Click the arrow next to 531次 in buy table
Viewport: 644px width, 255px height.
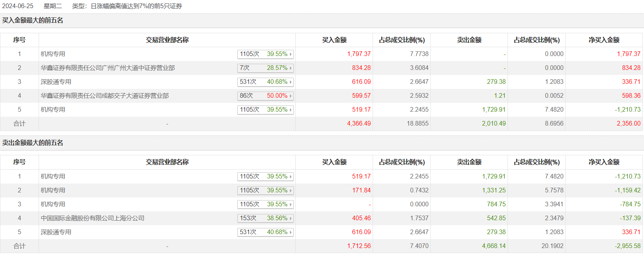pos(291,82)
